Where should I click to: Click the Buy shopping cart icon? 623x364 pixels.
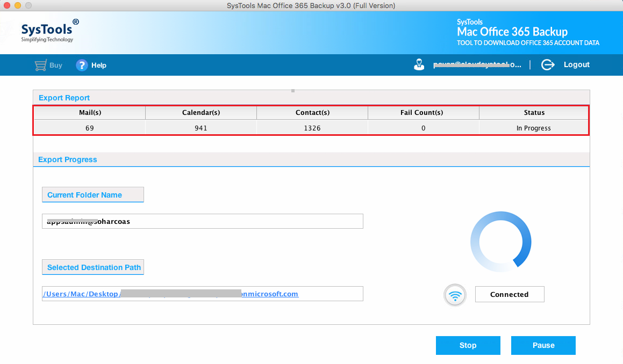coord(40,65)
